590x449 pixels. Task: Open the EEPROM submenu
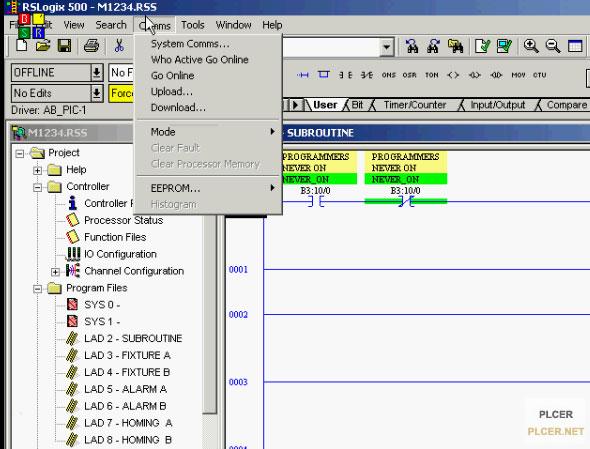pyautogui.click(x=208, y=188)
